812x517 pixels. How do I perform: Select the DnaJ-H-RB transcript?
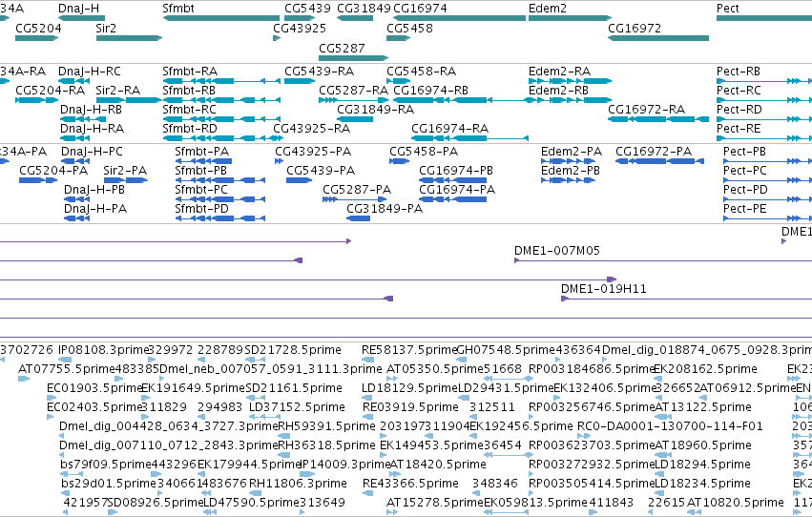point(83,119)
